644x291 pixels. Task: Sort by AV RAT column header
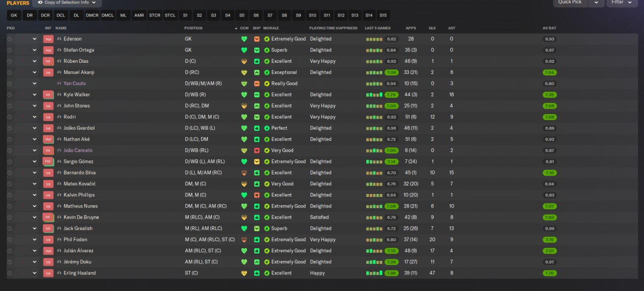(x=549, y=28)
